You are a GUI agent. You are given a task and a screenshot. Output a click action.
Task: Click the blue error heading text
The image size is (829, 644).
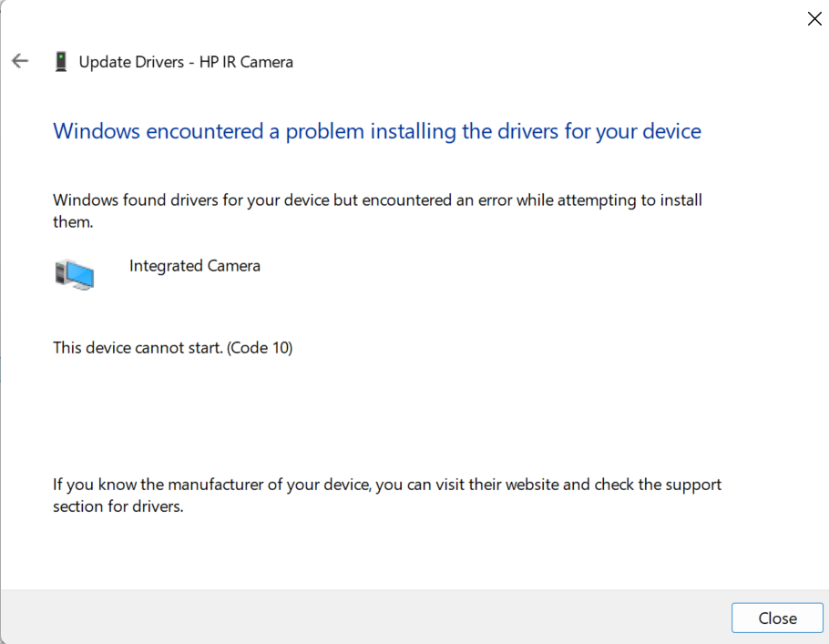point(376,131)
